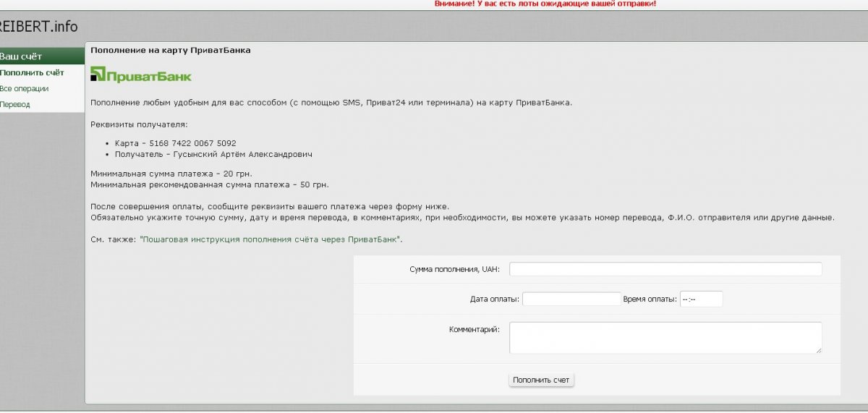This screenshot has height=413, width=868.
Task: Click the 'Минимальная сумма платежа – 20 грн.' line
Action: click(x=171, y=174)
